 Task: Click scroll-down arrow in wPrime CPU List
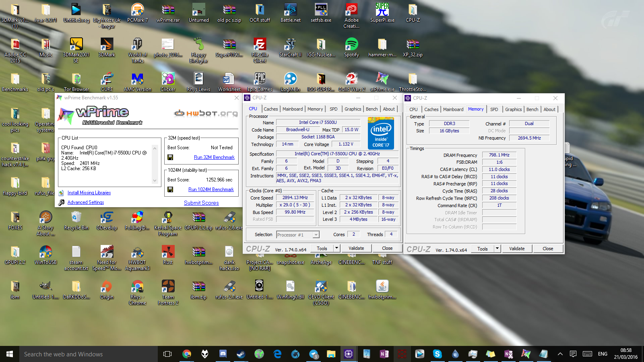tap(155, 181)
